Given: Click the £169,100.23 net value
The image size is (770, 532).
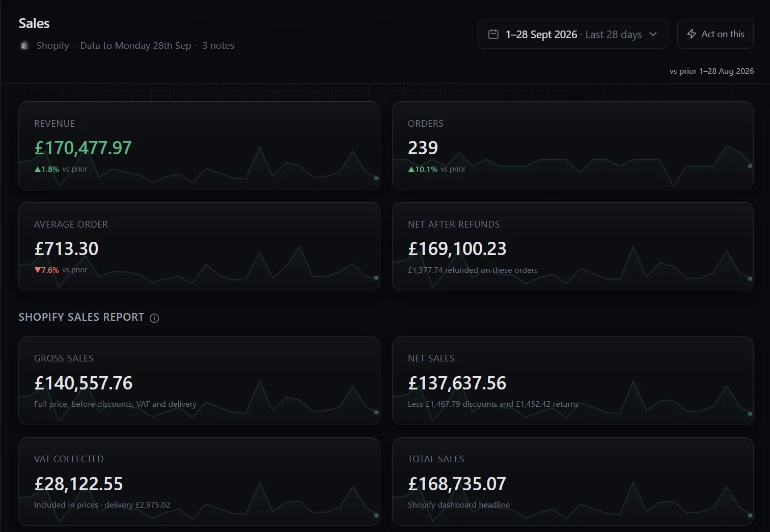Looking at the screenshot, I should 457,249.
